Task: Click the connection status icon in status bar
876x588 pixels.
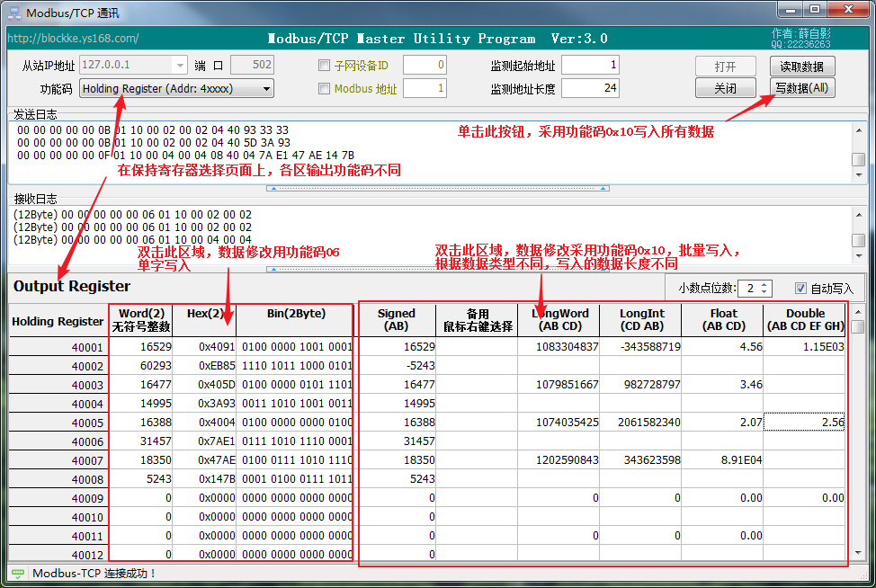Action: [17, 573]
